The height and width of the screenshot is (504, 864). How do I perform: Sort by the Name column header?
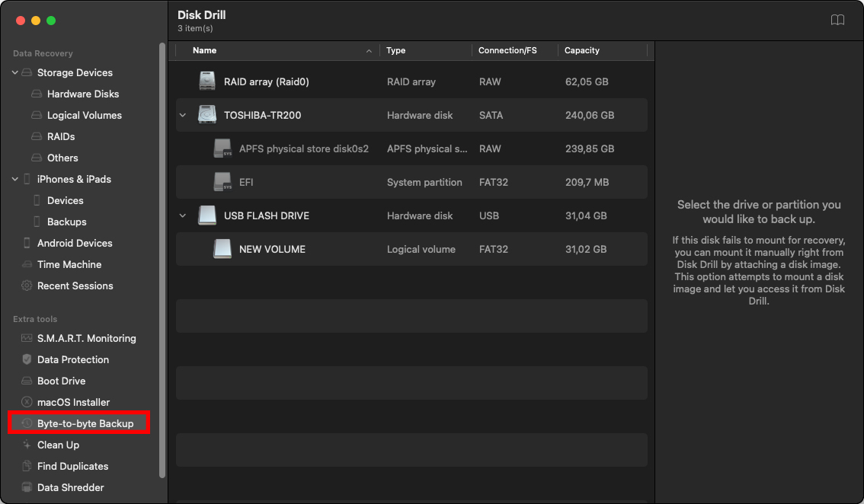204,50
